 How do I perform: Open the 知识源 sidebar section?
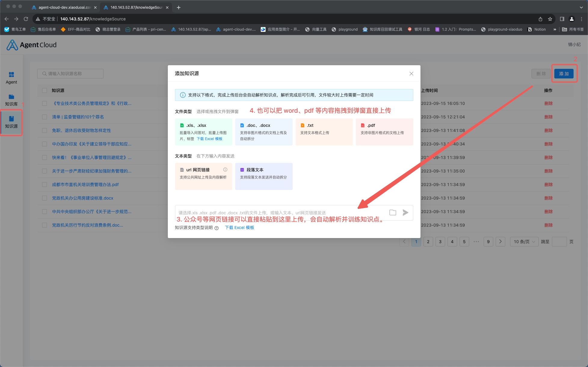point(11,122)
